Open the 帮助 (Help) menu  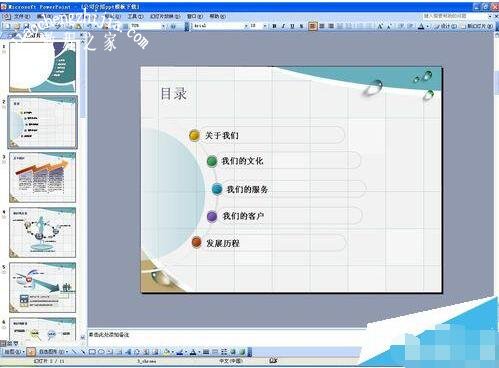pyautogui.click(x=217, y=16)
